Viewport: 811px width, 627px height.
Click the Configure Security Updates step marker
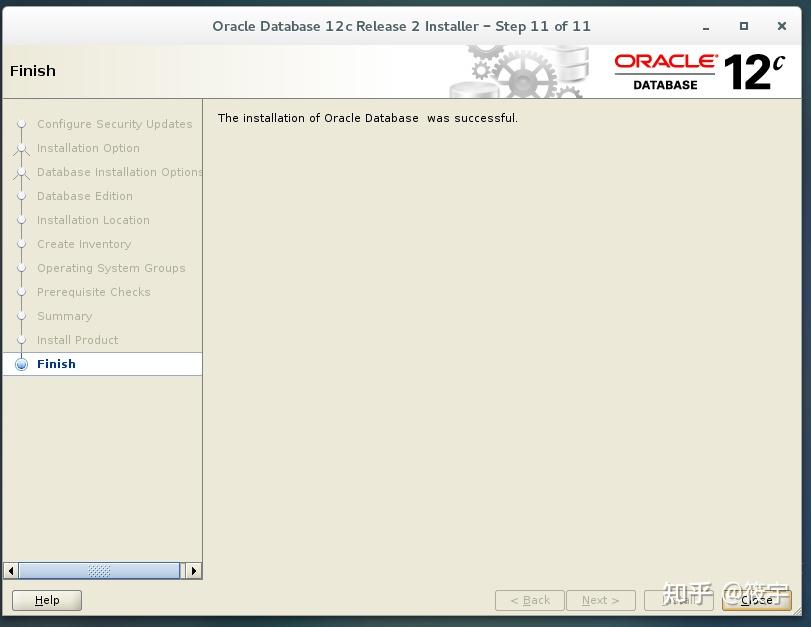(21, 124)
